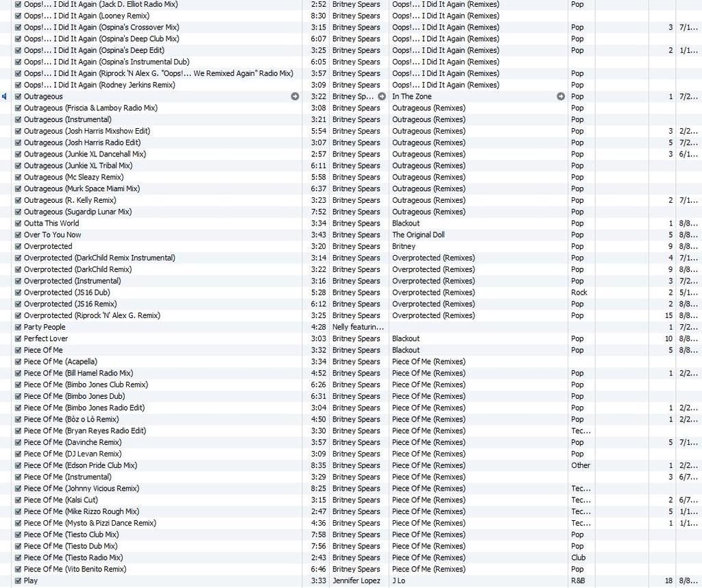This screenshot has width=702, height=588.
Task: Click the Rock genre of Overprotected (JS16 Dub)
Action: point(579,293)
